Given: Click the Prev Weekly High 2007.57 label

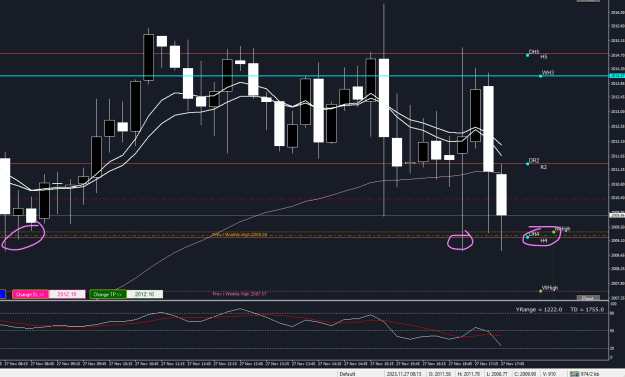Looking at the screenshot, I should pos(240,294).
